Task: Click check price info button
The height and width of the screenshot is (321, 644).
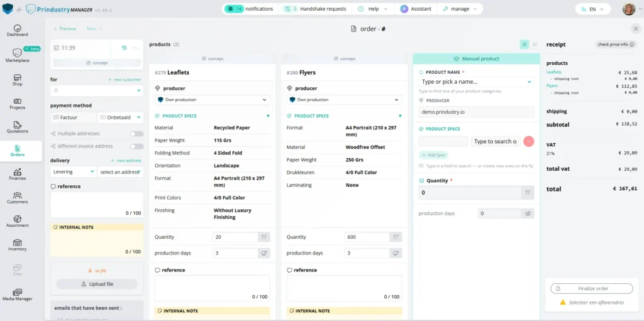Action: 615,45
